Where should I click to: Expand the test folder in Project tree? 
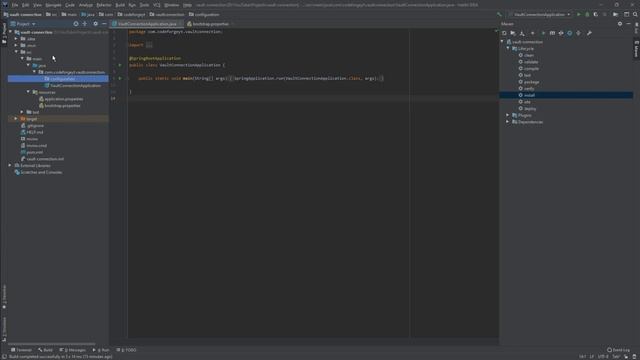click(22, 112)
